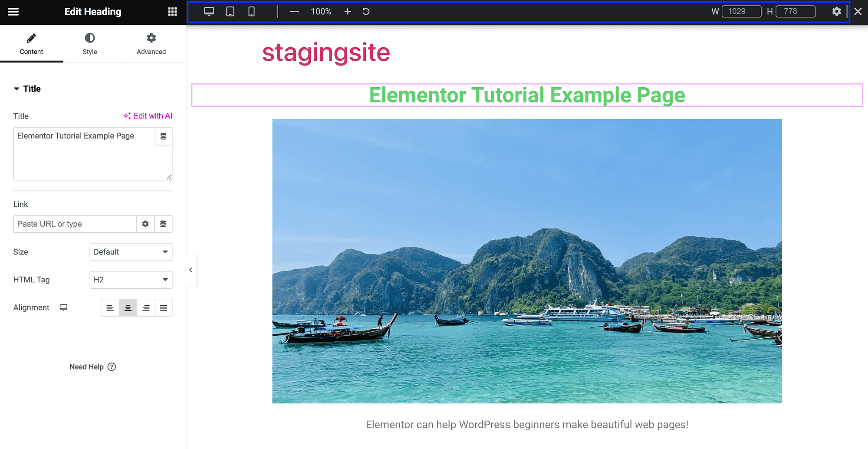The image size is (868, 449).
Task: Select the Elementor Tutorial Example Page heading
Action: tap(527, 95)
